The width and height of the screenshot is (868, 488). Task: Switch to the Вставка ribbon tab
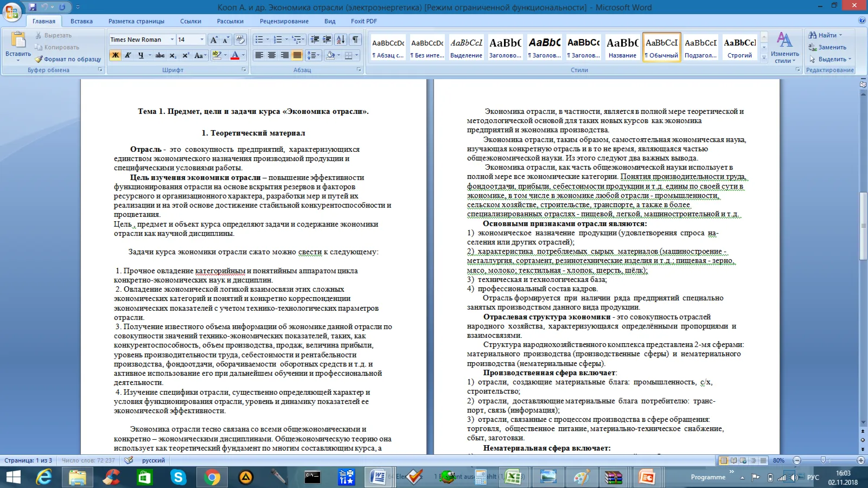point(81,21)
